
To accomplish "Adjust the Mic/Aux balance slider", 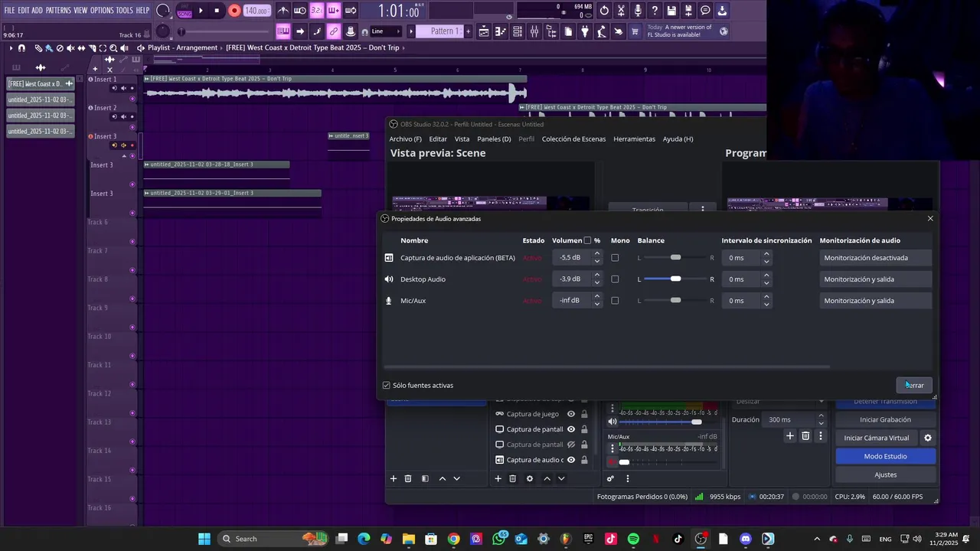I will 675,301.
